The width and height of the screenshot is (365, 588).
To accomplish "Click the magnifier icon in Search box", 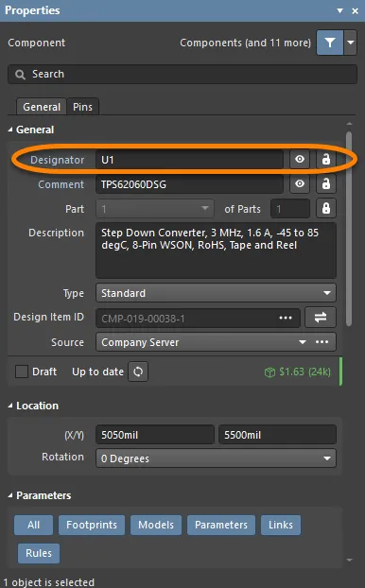I will [20, 75].
